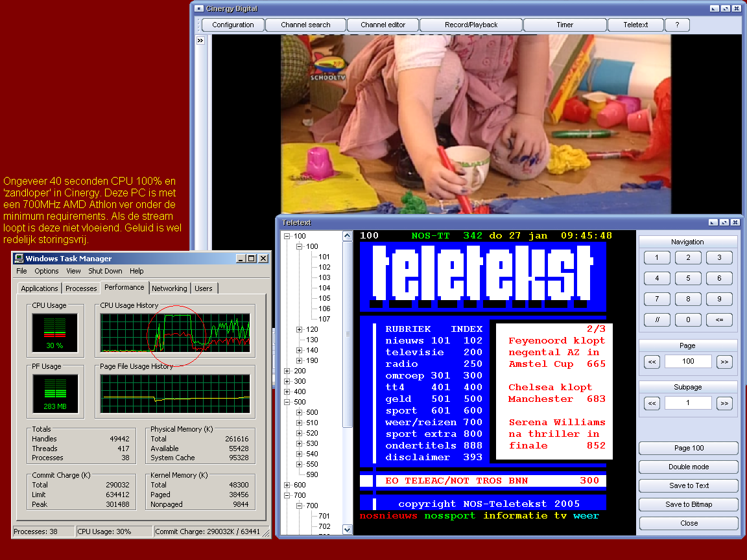Image resolution: width=747 pixels, height=560 pixels.
Task: Click the <= backspace keypad button
Action: click(719, 320)
